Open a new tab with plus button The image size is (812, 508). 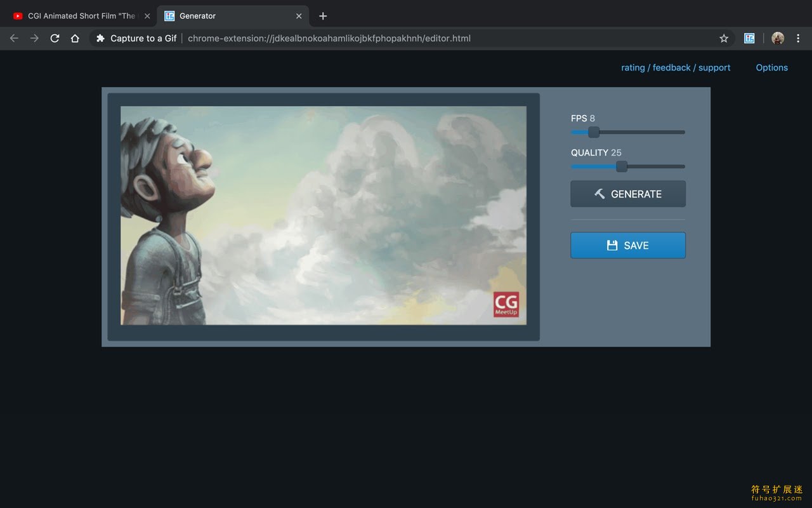tap(323, 16)
